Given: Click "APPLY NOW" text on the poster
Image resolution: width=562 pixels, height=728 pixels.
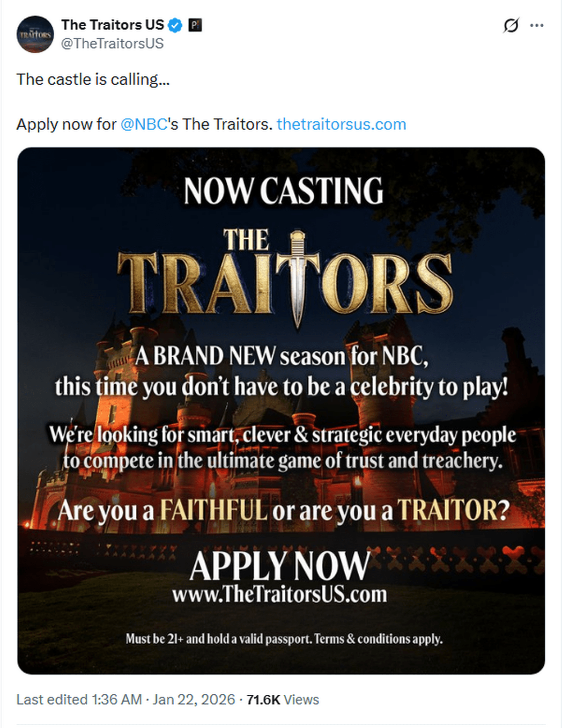Looking at the screenshot, I should [x=280, y=565].
